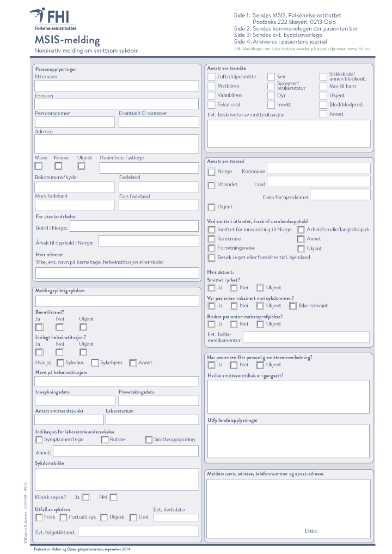Viewport: 392px width, 554px height.
Task: Select the Meldingspliktig sykdom text box
Action: pyautogui.click(x=117, y=301)
